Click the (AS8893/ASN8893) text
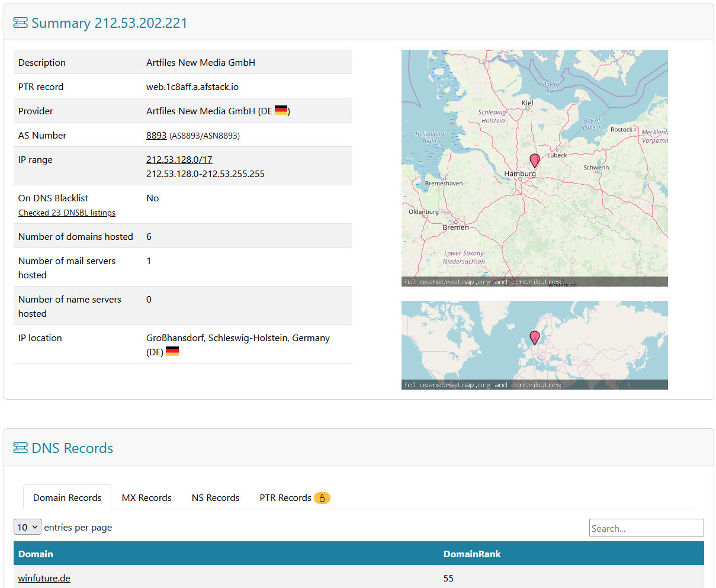Viewport: 716px width, 588px height. point(204,136)
